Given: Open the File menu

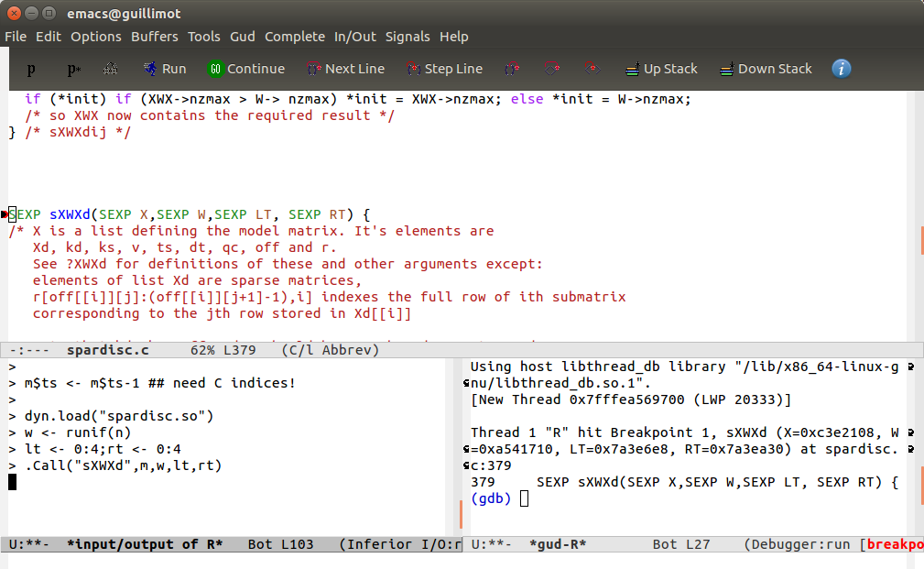Looking at the screenshot, I should (16, 37).
